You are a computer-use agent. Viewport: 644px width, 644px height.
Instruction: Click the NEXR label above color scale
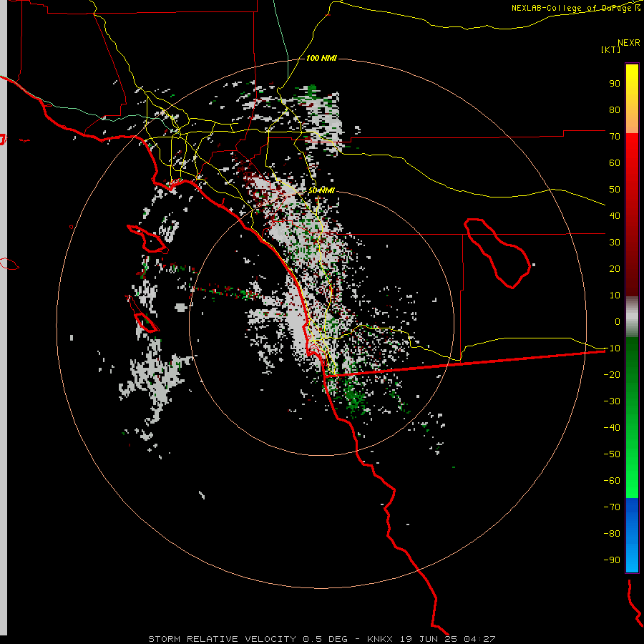[628, 43]
